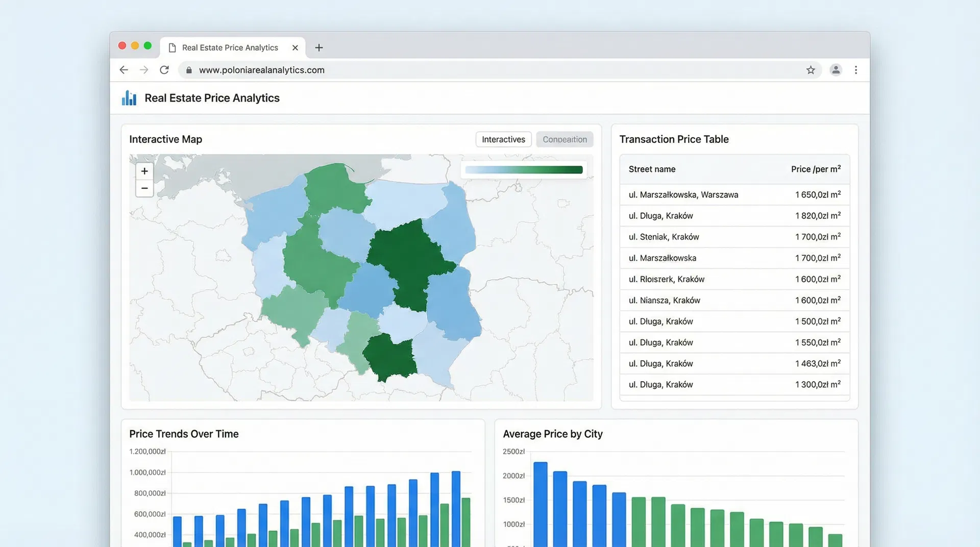
Task: Zoom in on the map
Action: [144, 171]
